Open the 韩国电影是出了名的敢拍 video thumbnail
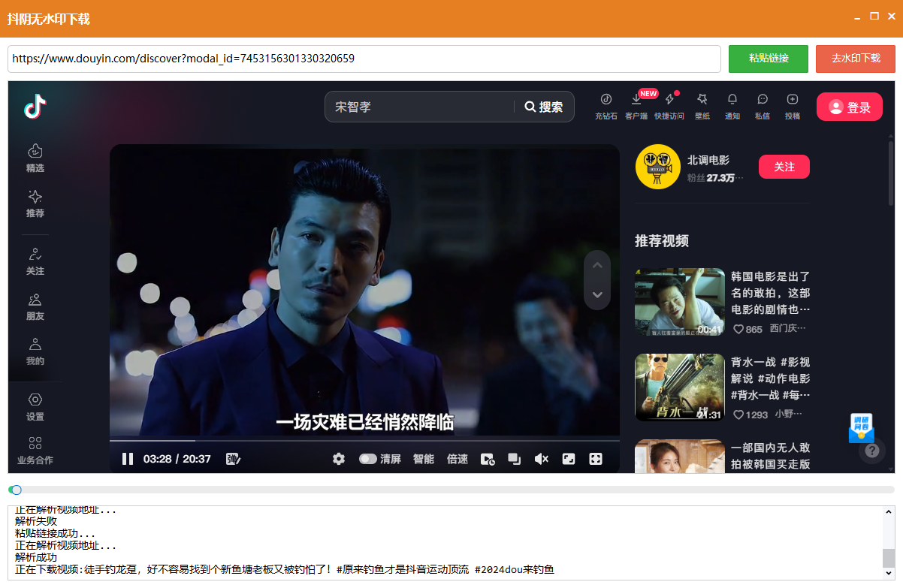 coord(680,302)
